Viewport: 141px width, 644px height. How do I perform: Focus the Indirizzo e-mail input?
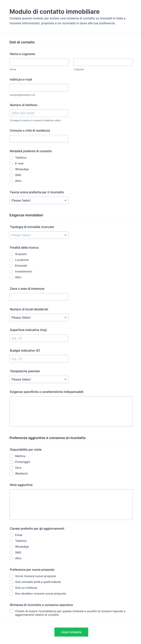[x=39, y=88]
